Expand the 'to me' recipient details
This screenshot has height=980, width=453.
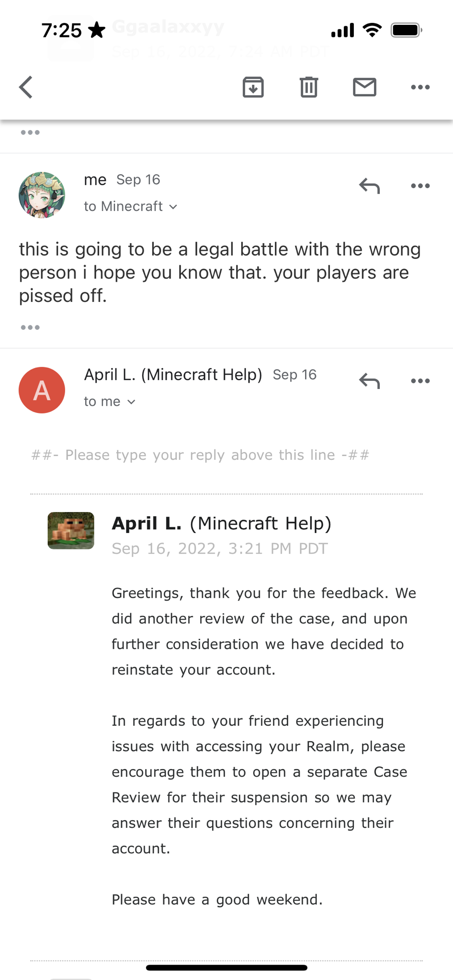110,401
